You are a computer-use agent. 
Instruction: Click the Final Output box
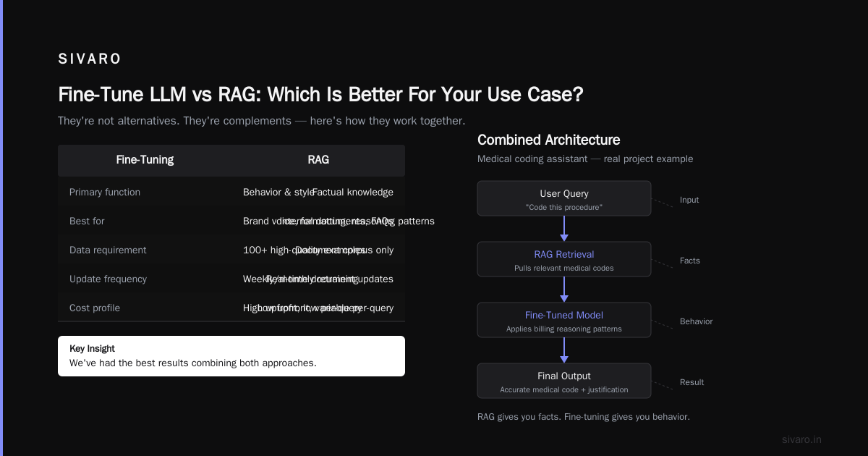[x=564, y=381]
